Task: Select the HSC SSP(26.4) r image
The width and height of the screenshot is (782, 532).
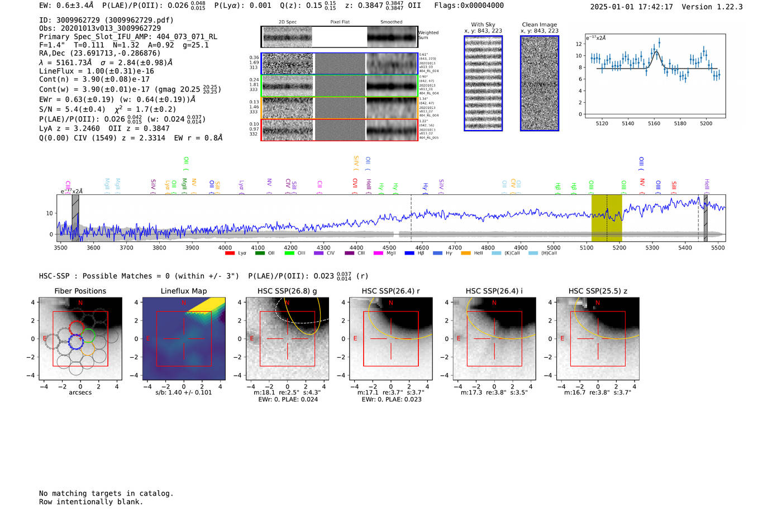Action: click(x=390, y=339)
